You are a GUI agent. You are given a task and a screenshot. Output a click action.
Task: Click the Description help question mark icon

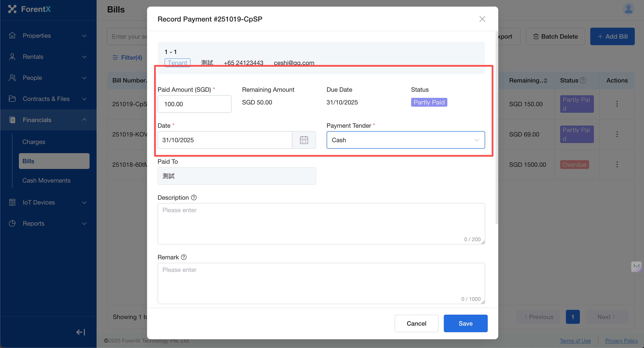[194, 197]
